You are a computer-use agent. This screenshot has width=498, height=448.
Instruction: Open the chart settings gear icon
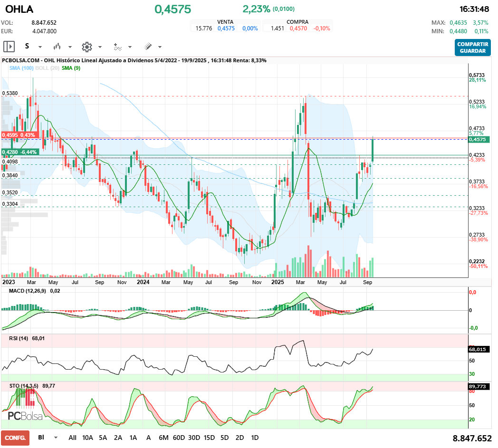[x=86, y=47]
